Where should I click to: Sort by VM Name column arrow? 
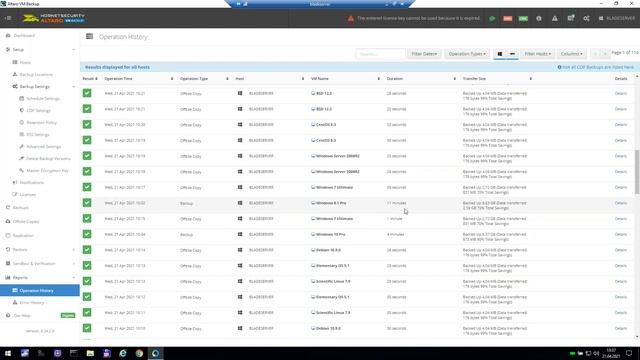tap(379, 78)
